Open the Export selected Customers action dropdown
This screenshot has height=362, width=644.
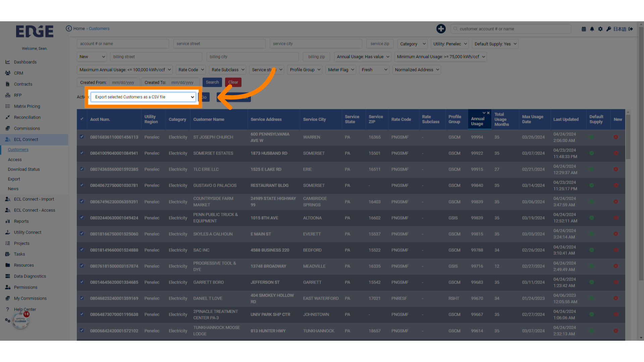coord(143,97)
